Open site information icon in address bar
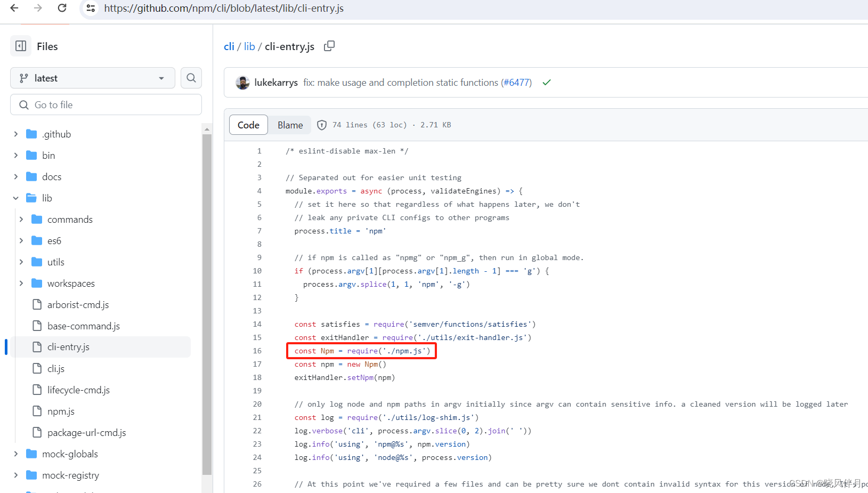The width and height of the screenshot is (868, 493). point(91,9)
